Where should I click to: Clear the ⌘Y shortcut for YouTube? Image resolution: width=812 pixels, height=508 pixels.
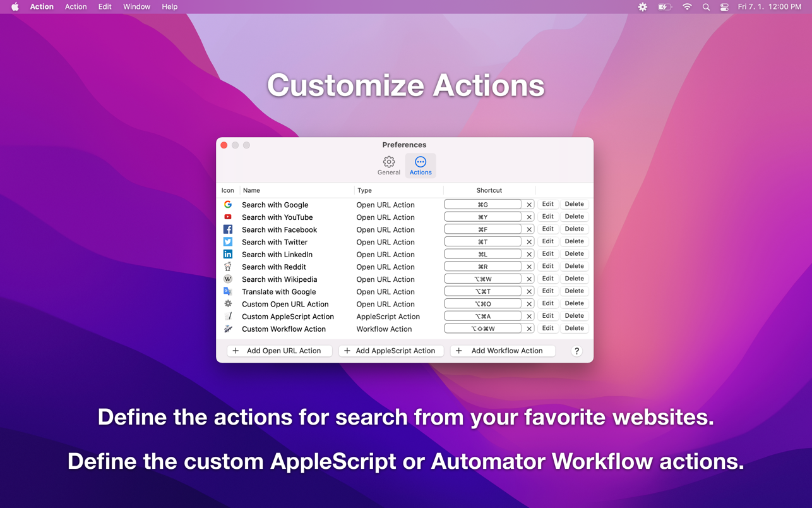tap(529, 217)
